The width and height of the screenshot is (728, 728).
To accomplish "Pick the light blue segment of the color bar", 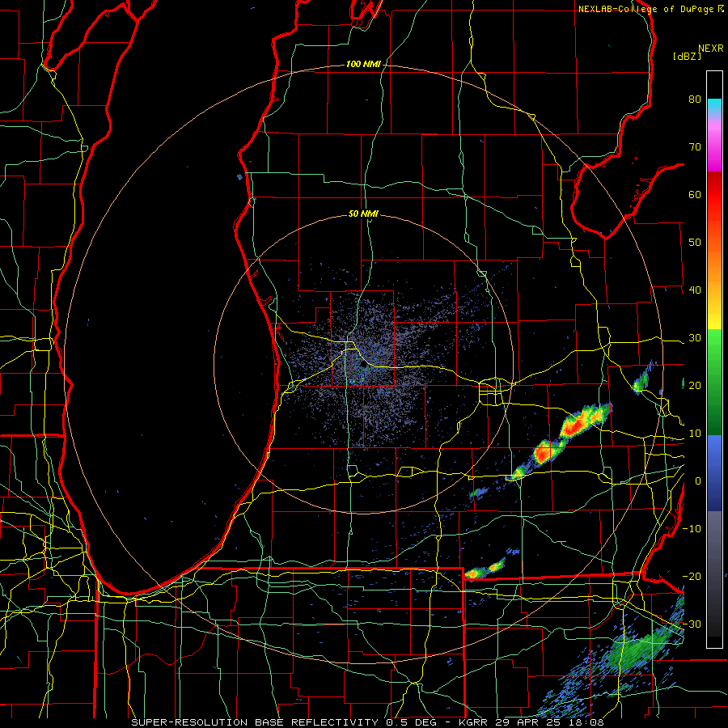I will tap(714, 448).
